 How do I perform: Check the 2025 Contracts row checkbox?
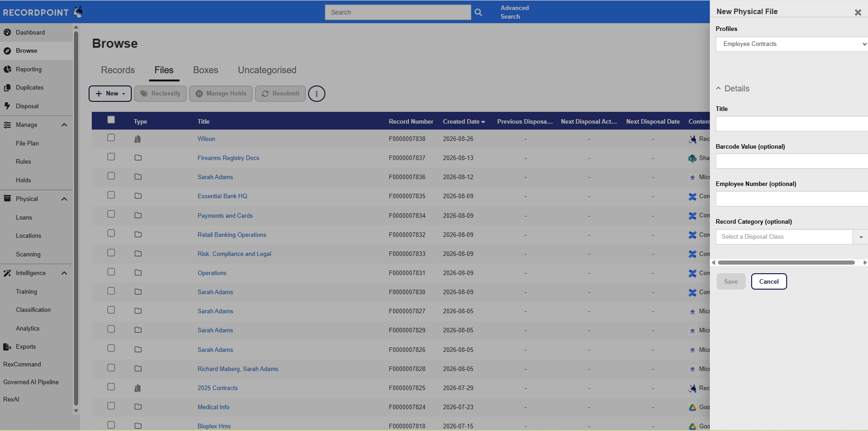[x=111, y=386]
